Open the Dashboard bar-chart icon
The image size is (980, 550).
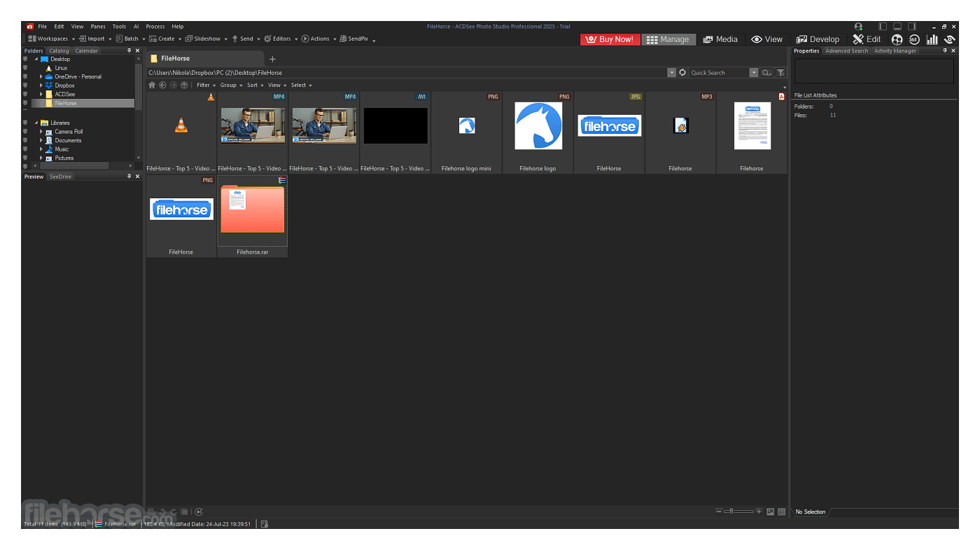[932, 40]
